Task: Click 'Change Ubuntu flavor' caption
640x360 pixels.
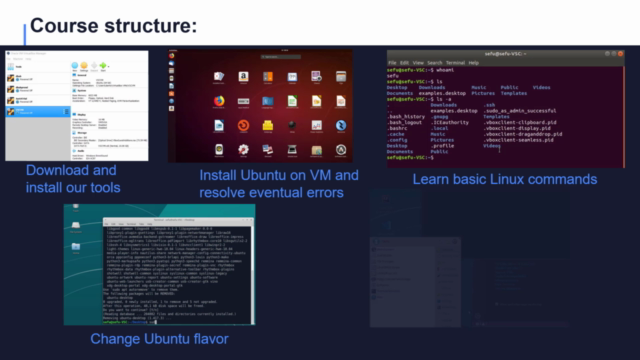Action: click(x=159, y=339)
